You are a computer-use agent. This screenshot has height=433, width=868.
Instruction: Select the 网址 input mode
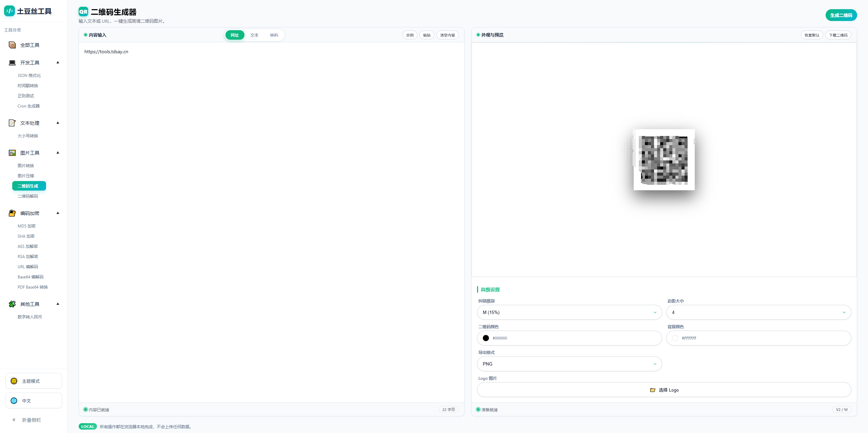(x=235, y=35)
